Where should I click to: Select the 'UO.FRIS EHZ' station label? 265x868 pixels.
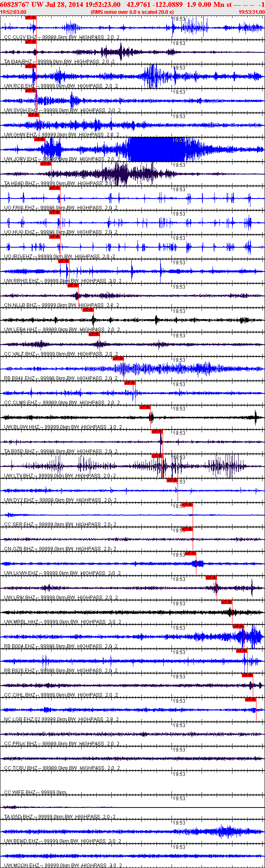click(19, 208)
